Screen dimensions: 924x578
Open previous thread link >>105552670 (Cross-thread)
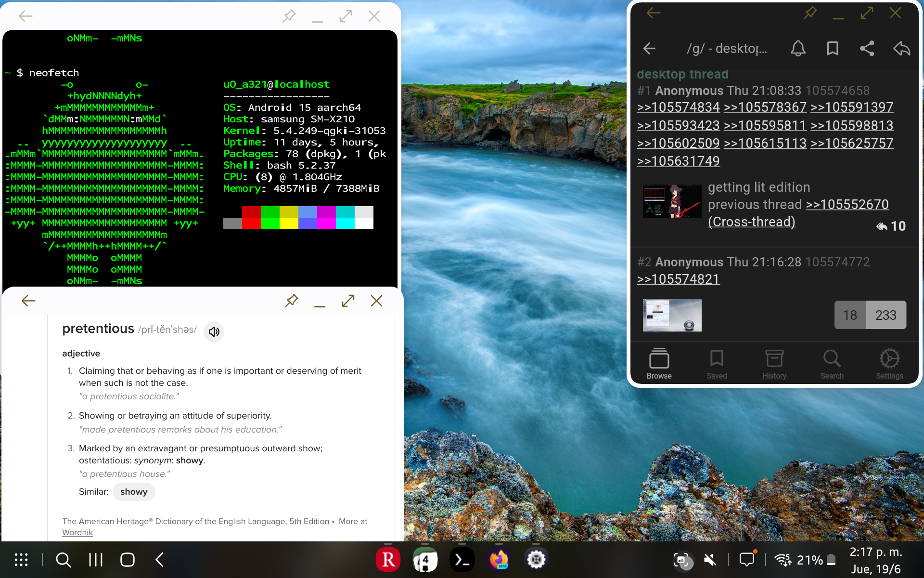pos(847,204)
